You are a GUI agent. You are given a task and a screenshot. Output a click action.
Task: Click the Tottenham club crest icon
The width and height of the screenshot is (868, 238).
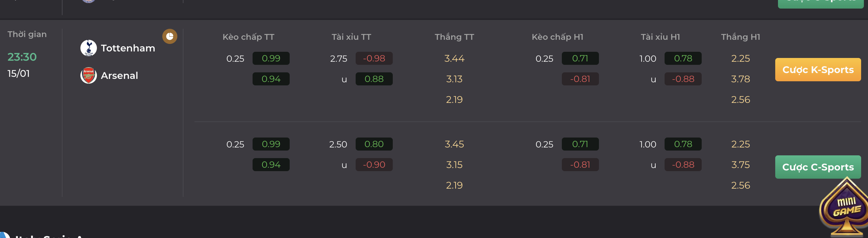(89, 48)
